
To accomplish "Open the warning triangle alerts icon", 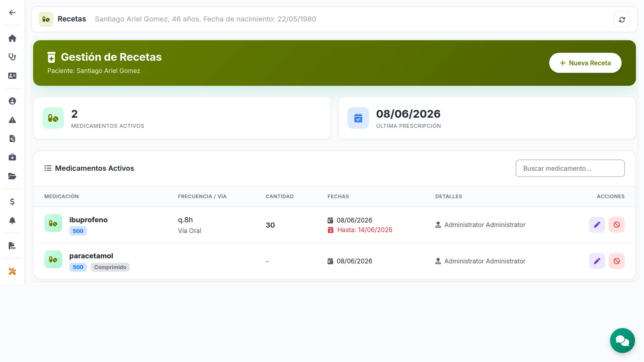I will pyautogui.click(x=12, y=120).
